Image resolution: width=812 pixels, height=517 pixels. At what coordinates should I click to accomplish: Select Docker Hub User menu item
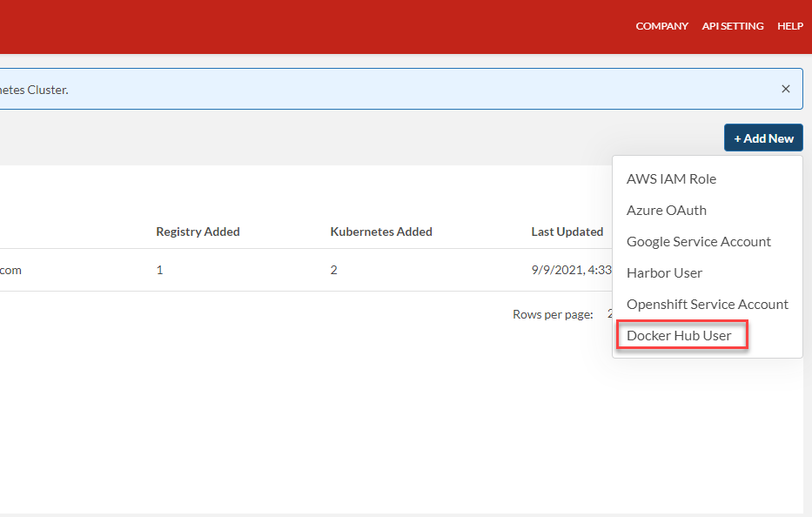[679, 336]
